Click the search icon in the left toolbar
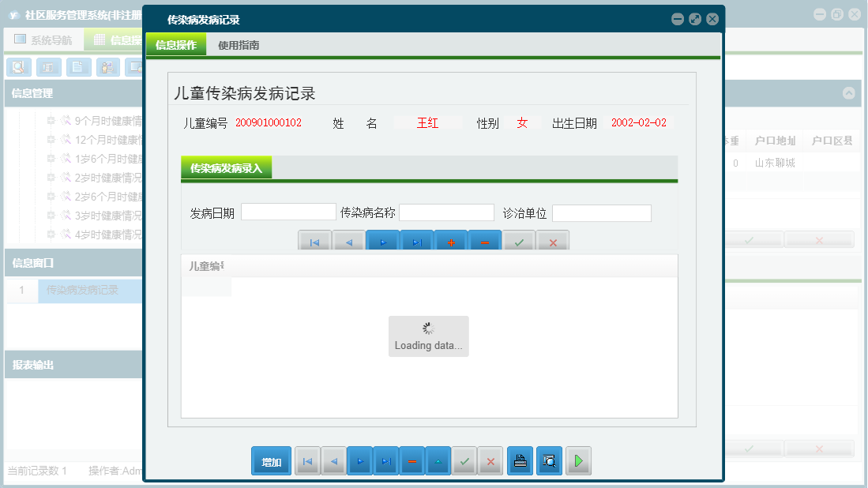The width and height of the screenshot is (868, 488). coord(17,67)
